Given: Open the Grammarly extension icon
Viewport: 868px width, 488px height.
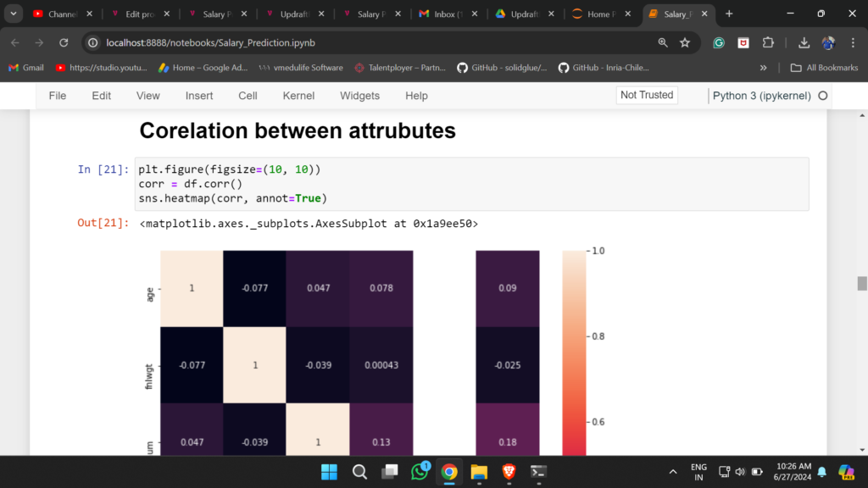Looking at the screenshot, I should 719,42.
